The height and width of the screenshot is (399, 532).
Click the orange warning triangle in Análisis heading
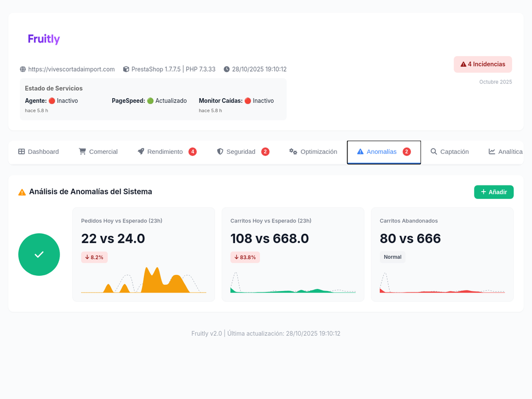[22, 192]
